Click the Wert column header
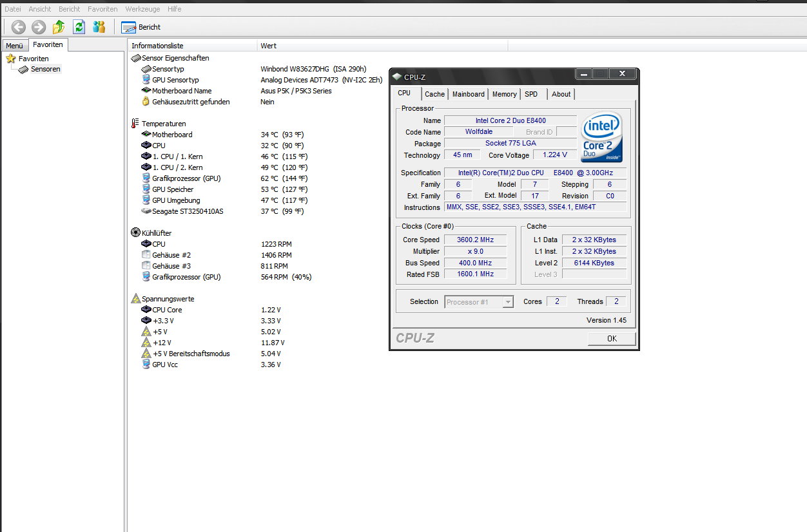The width and height of the screenshot is (807, 532). point(382,46)
